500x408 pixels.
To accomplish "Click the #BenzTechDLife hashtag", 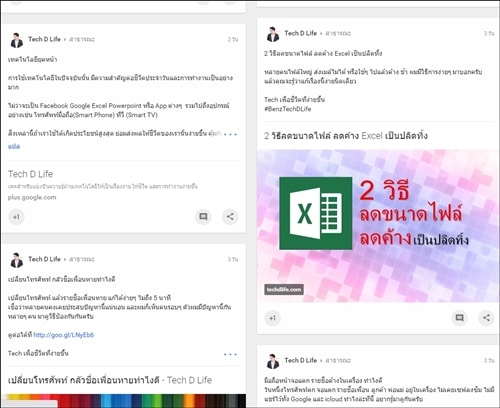I will click(287, 109).
